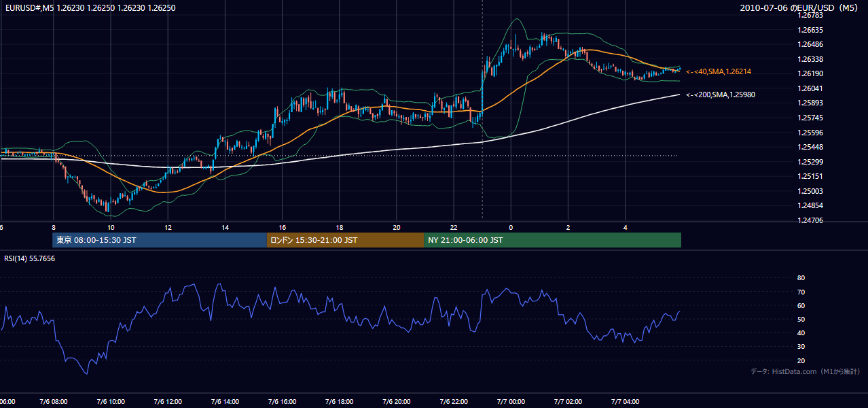
Task: Click RSI scale value 20
Action: click(x=801, y=360)
